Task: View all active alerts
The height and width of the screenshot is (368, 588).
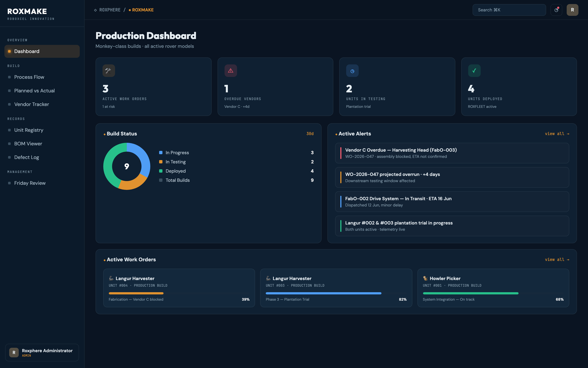Action: click(x=557, y=134)
